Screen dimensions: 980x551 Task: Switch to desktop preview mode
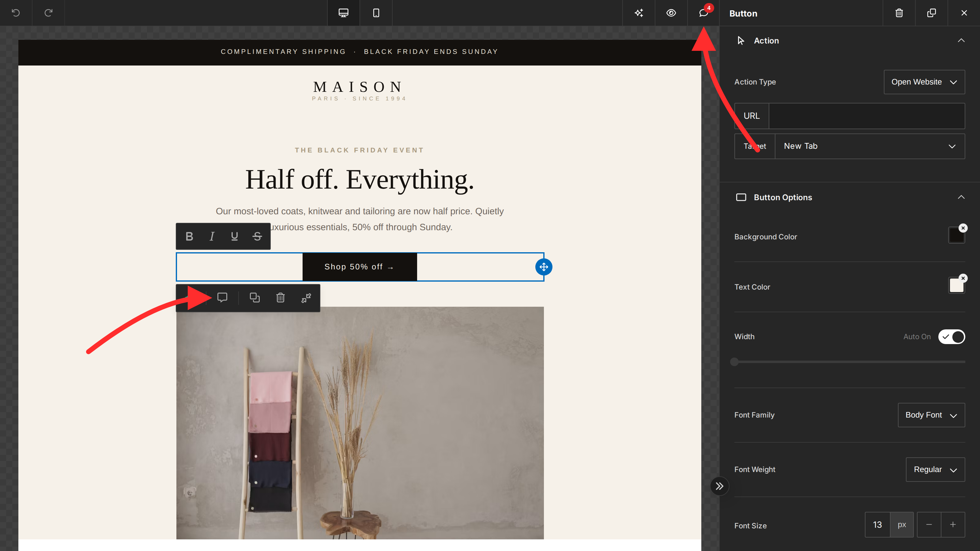point(344,13)
